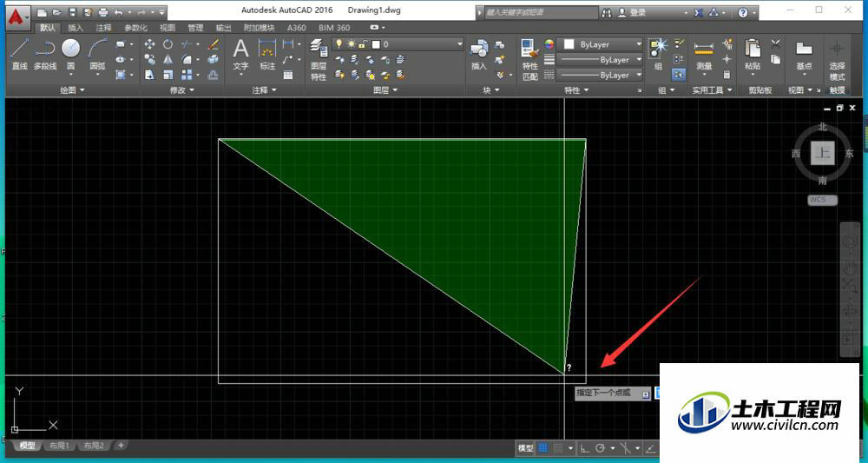Image resolution: width=868 pixels, height=463 pixels.
Task: Click the Rotate tool icon
Action: (x=168, y=44)
